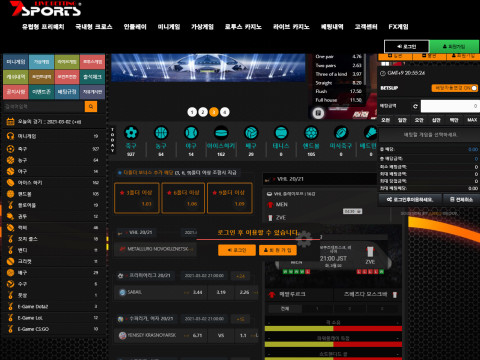Click the blue 미니게임 quick tile
The height and width of the screenshot is (360, 480).
(16, 62)
